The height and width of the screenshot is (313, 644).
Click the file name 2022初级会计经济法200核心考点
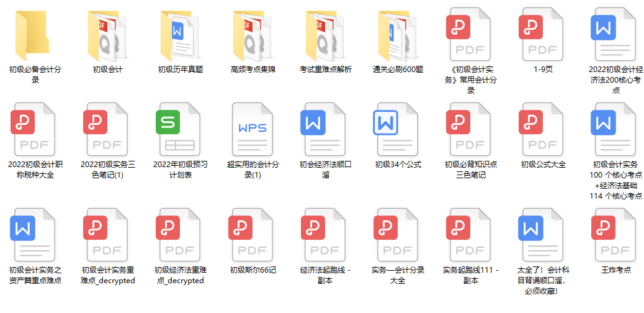pyautogui.click(x=616, y=79)
